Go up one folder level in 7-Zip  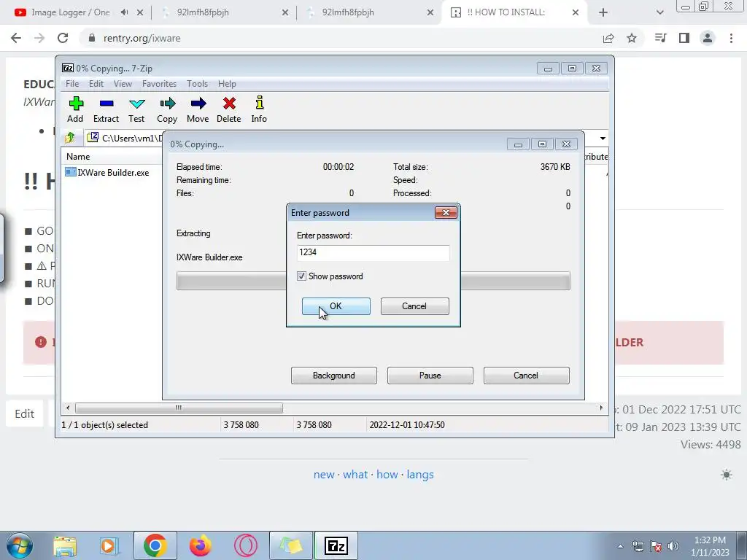[70, 138]
